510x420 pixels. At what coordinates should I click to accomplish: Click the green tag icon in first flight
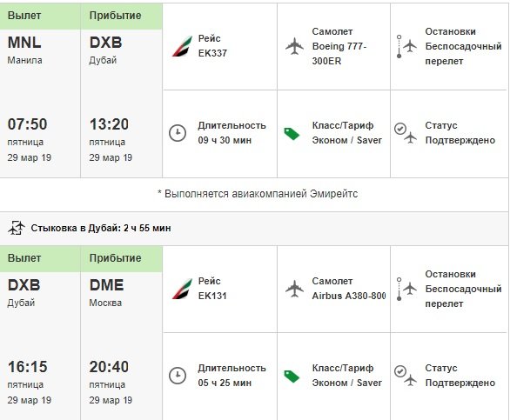292,134
